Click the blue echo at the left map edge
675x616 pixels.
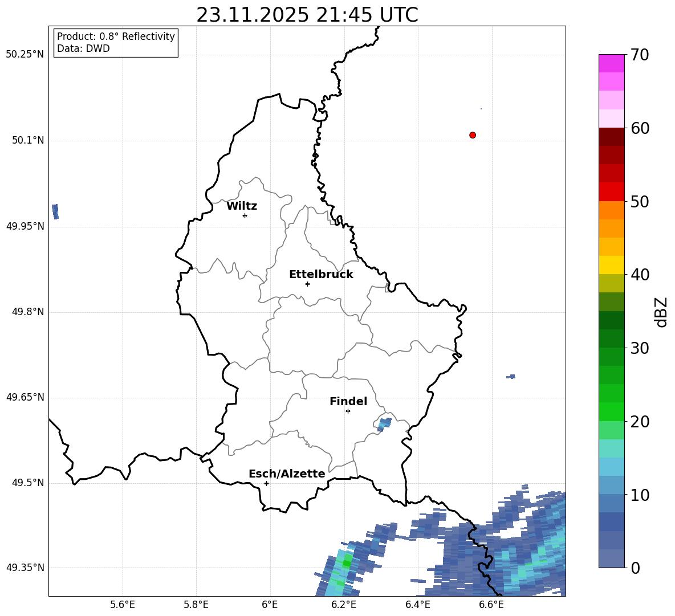[55, 211]
